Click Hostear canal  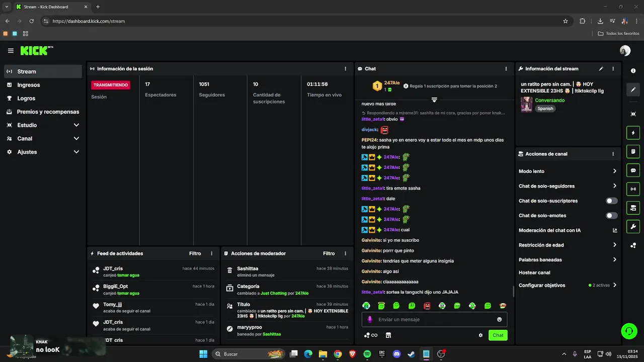point(534,273)
